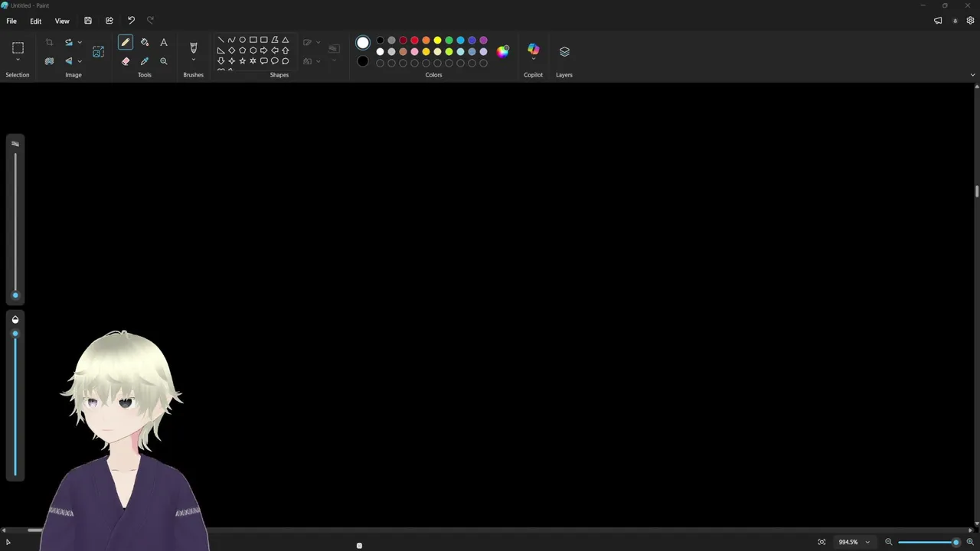Click the Zoom in magnifier

pos(970,542)
